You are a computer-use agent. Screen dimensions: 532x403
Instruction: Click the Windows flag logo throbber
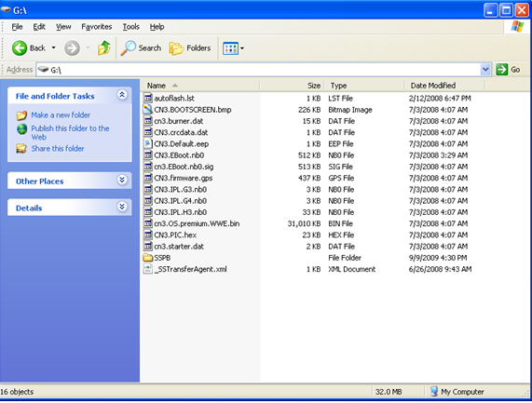click(x=517, y=27)
